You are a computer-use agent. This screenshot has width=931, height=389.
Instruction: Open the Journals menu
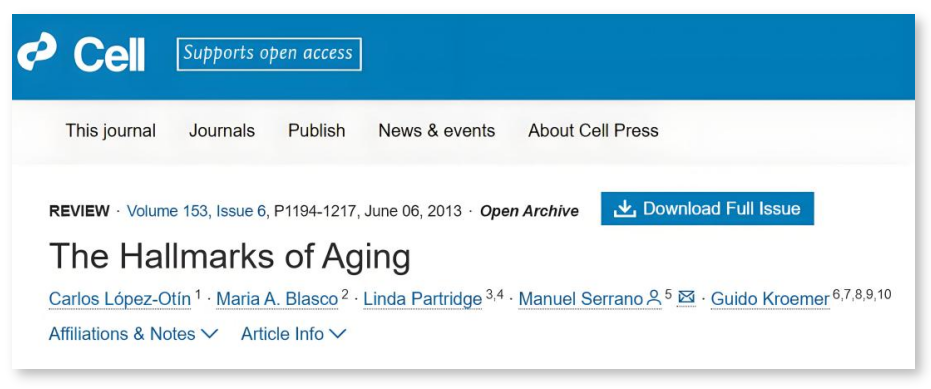coord(222,131)
